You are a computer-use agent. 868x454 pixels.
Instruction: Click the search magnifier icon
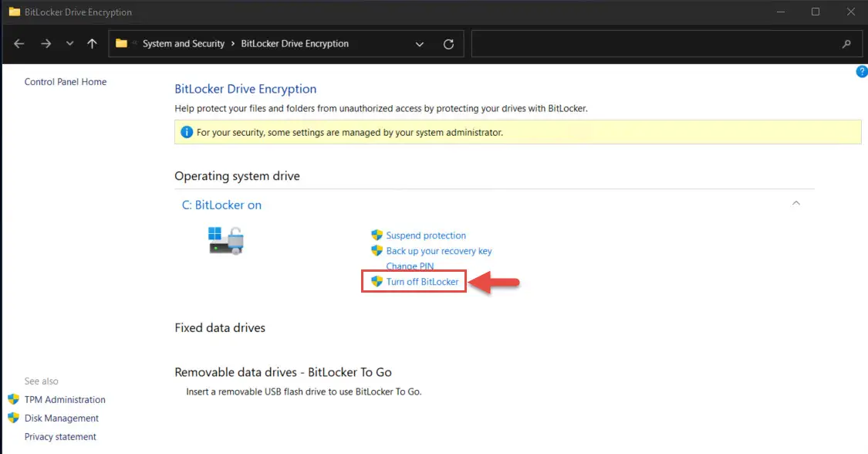pyautogui.click(x=846, y=44)
